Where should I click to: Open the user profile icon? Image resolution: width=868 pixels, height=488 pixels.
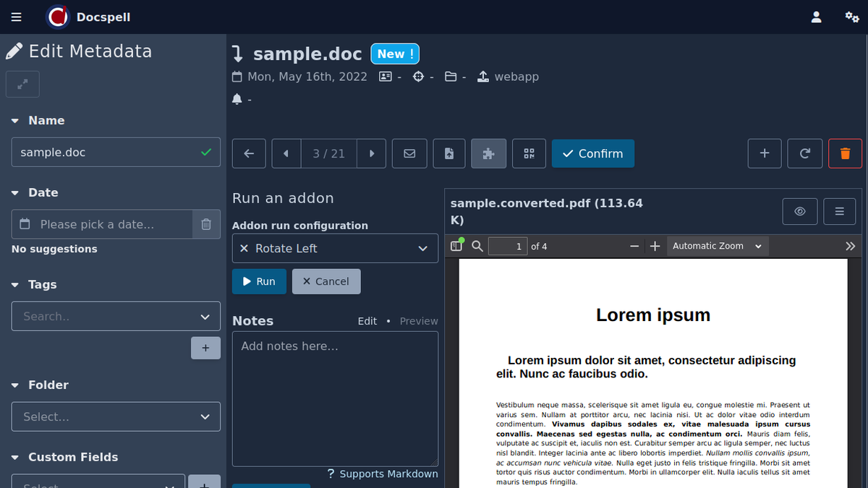(x=816, y=17)
